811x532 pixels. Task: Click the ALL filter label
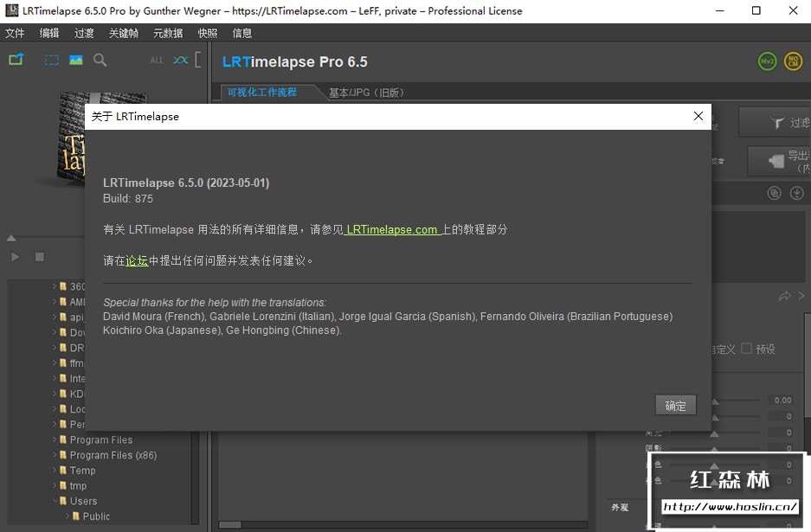(x=156, y=61)
